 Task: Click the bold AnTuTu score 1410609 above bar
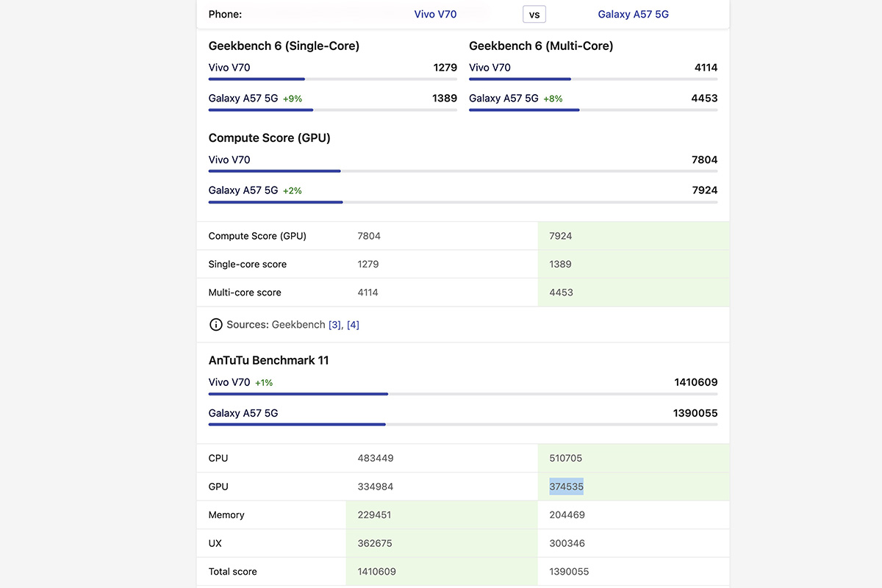pos(696,382)
